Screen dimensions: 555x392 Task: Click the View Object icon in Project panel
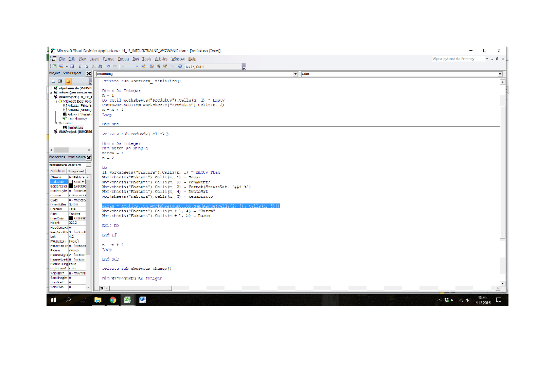click(x=60, y=81)
